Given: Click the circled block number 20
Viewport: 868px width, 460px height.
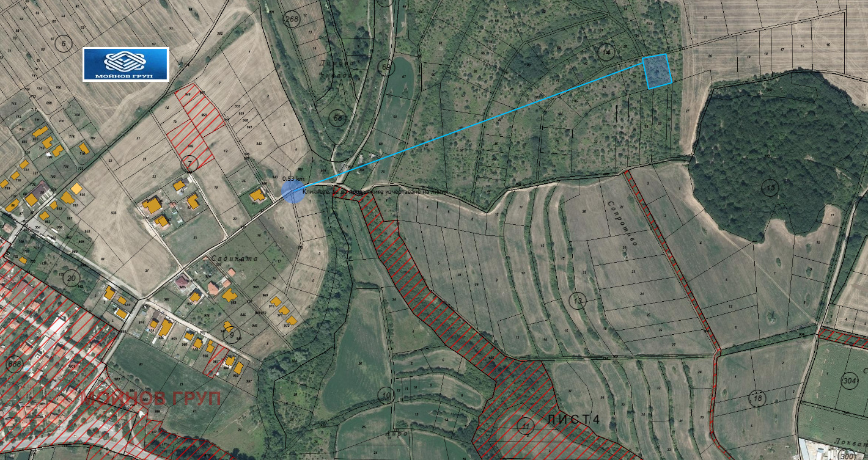Looking at the screenshot, I should click(72, 279).
